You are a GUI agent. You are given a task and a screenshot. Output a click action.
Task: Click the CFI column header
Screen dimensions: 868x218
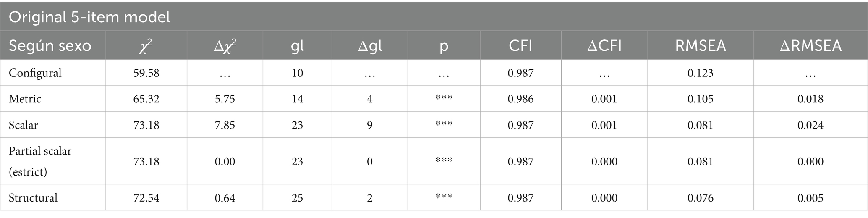point(520,45)
